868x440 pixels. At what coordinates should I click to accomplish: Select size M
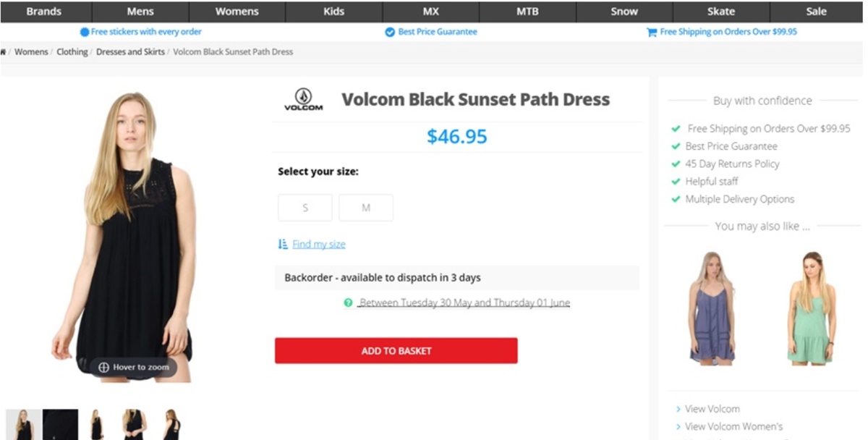366,208
